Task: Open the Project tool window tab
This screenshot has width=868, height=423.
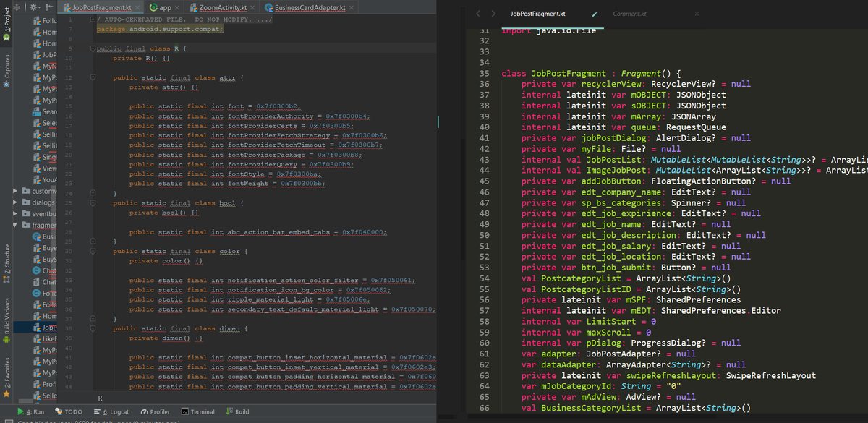Action: point(7,25)
